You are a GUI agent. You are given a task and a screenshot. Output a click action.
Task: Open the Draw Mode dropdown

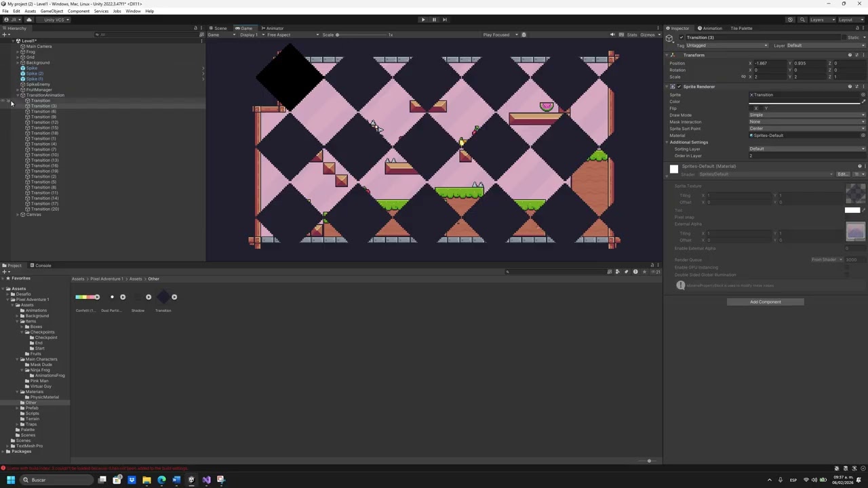point(807,115)
